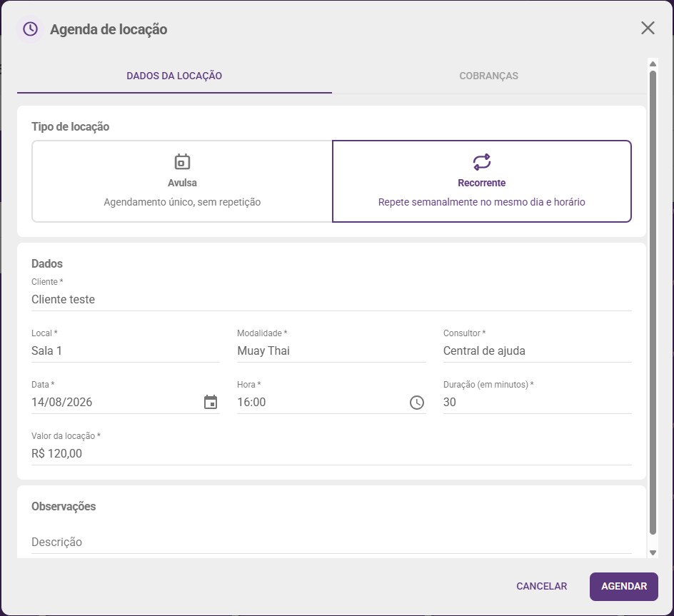Select the Recorrente rental type
This screenshot has height=616, width=674.
[481, 181]
